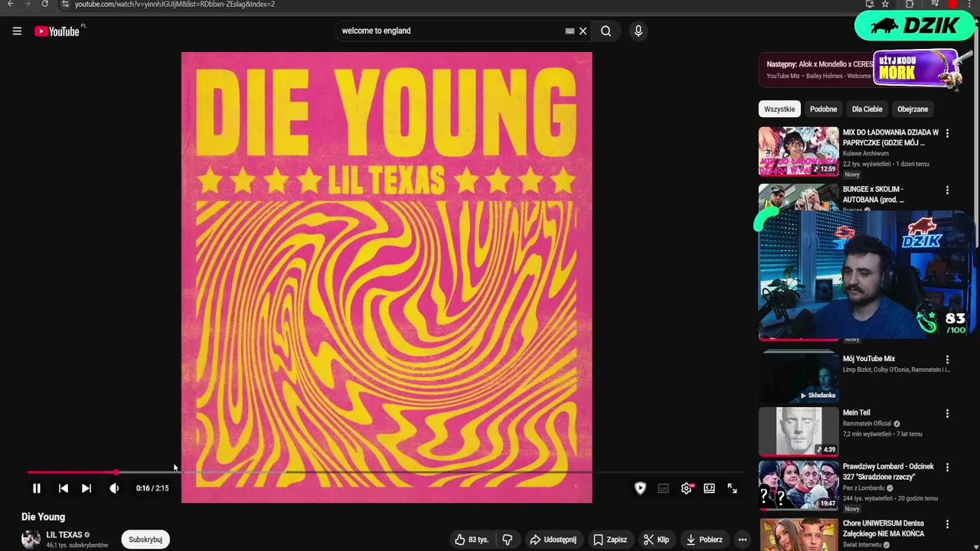Toggle subtitles in the player
This screenshot has height=551, width=980.
click(663, 488)
